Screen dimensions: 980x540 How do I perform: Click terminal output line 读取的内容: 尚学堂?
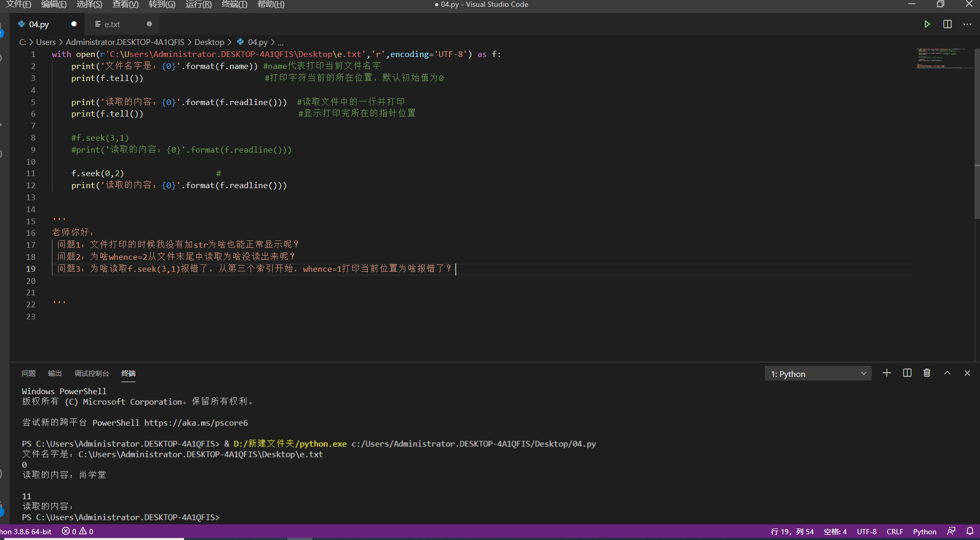64,475
